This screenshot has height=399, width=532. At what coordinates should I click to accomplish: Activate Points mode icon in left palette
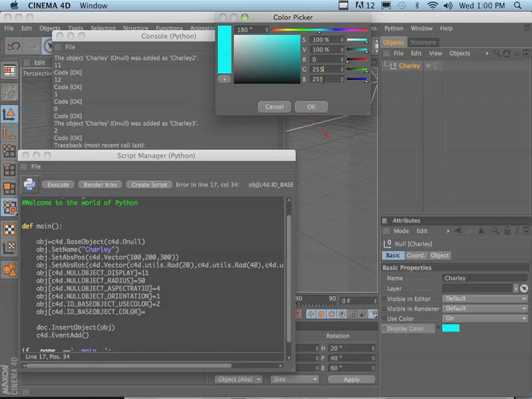click(9, 151)
